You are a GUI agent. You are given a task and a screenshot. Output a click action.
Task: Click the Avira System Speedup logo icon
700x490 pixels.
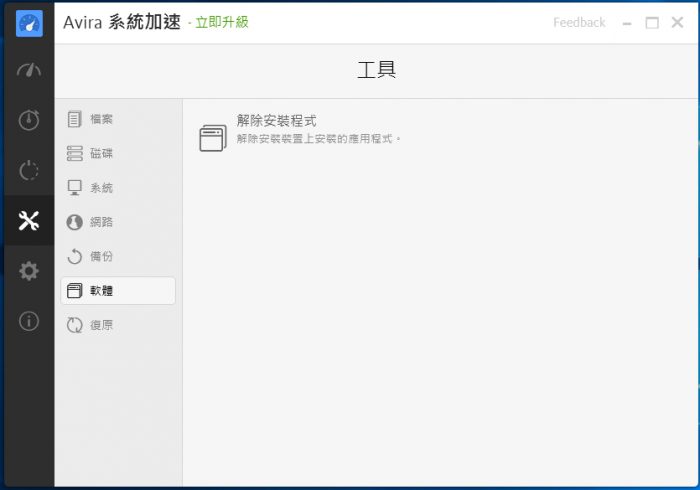[x=29, y=23]
